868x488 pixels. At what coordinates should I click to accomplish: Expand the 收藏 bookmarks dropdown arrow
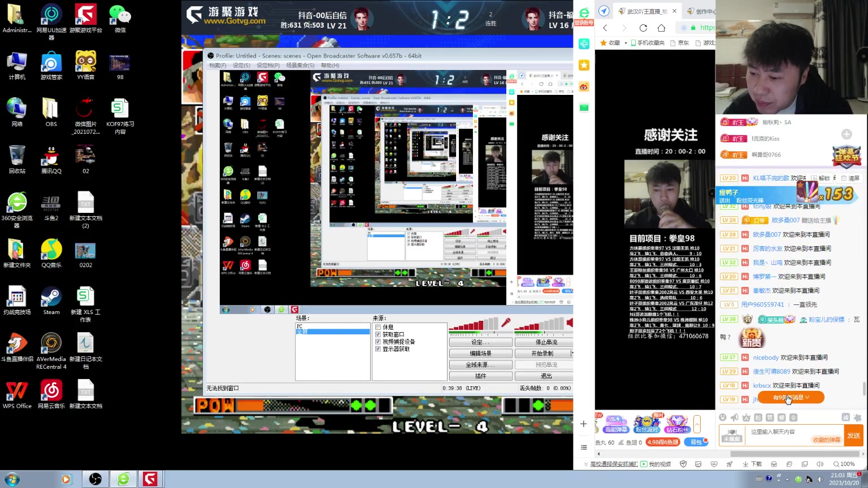click(x=626, y=43)
